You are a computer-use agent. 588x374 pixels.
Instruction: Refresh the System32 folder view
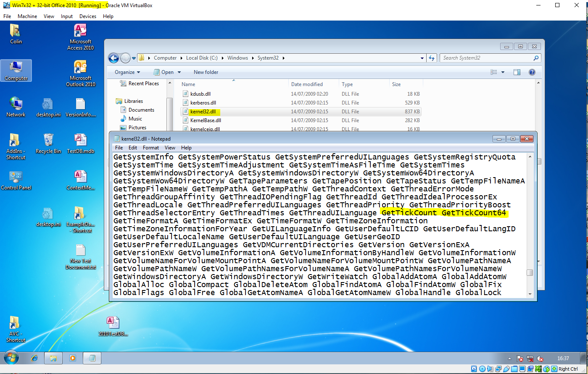click(x=432, y=58)
